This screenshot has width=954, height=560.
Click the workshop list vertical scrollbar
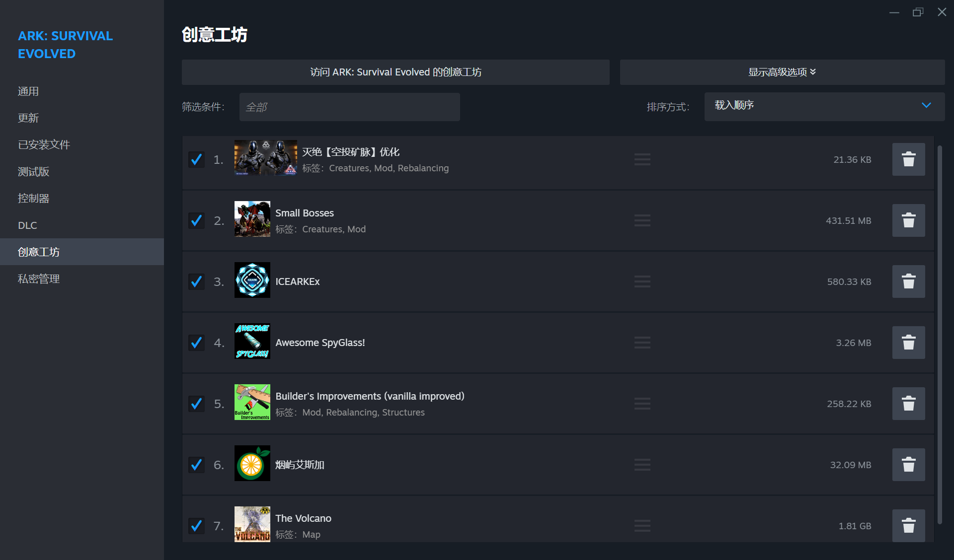(939, 334)
